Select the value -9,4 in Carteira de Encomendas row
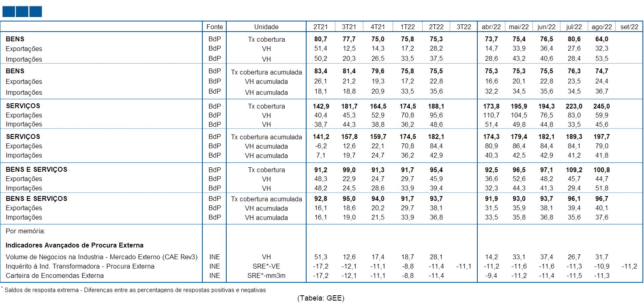644x303 pixels. coord(491,275)
